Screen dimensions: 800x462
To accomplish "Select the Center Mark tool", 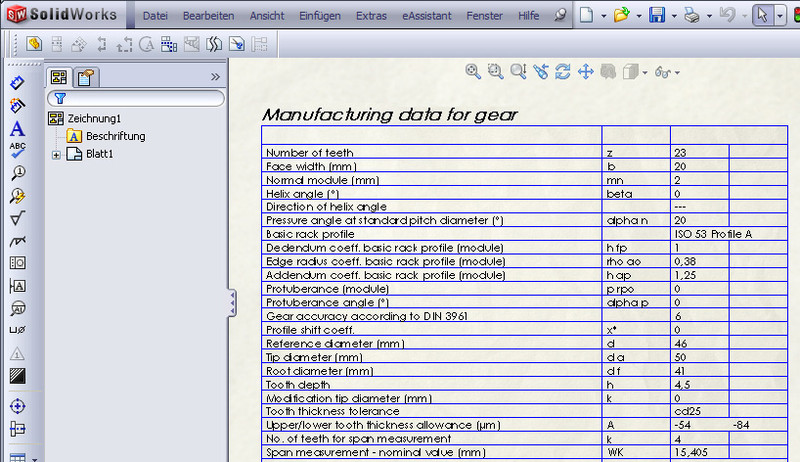I will pos(17,406).
